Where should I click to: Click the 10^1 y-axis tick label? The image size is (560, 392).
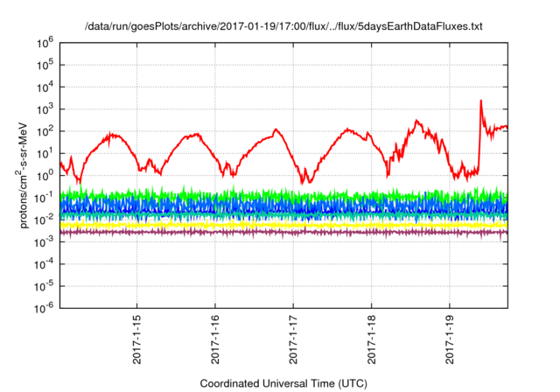[45, 154]
